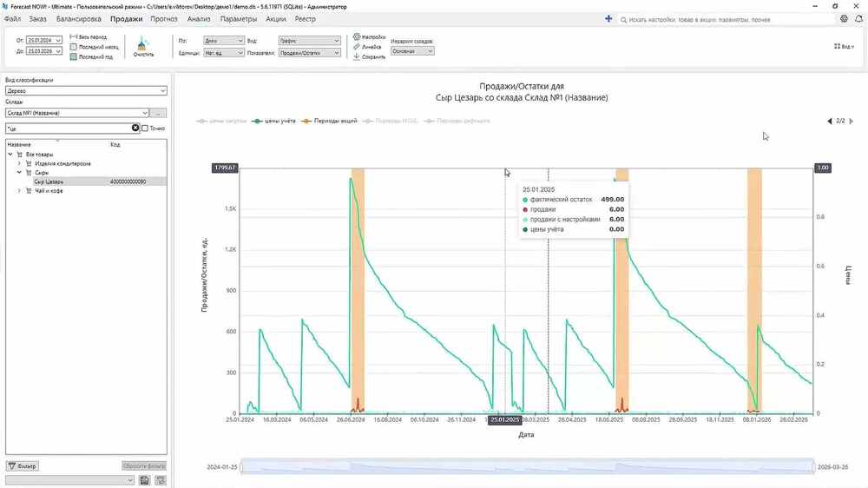Open the Вид layout button at right
The image size is (868, 488).
click(x=844, y=47)
